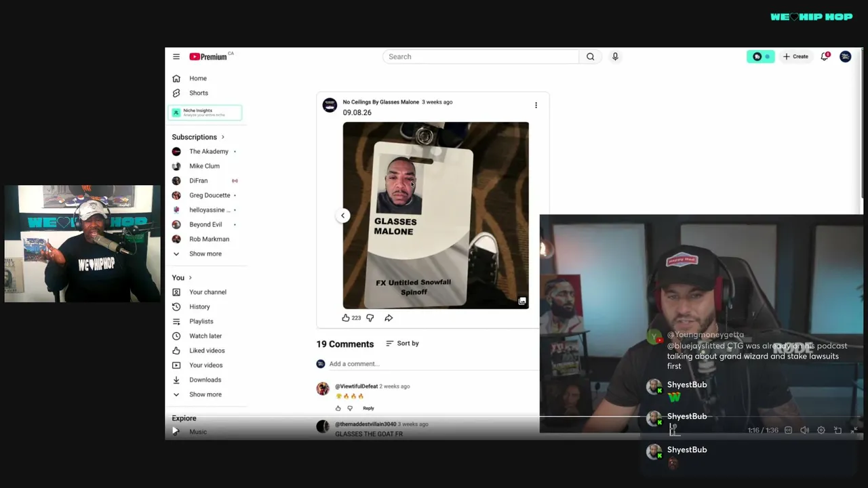Click the pop-out player icon

pyautogui.click(x=837, y=430)
